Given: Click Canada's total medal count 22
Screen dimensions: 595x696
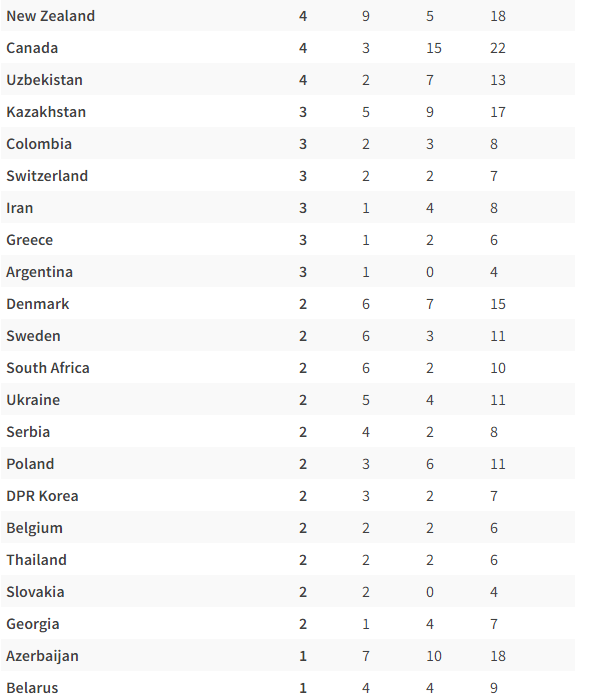Looking at the screenshot, I should click(x=498, y=48).
